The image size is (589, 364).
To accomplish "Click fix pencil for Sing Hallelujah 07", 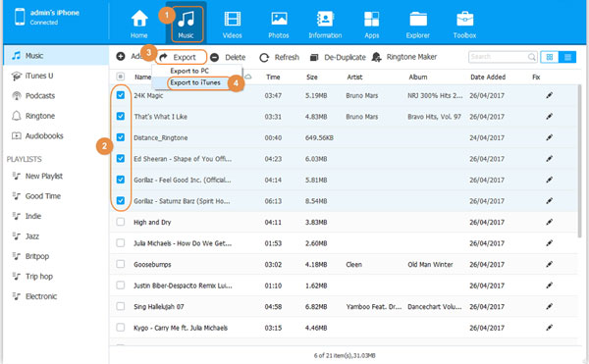I will coord(549,306).
